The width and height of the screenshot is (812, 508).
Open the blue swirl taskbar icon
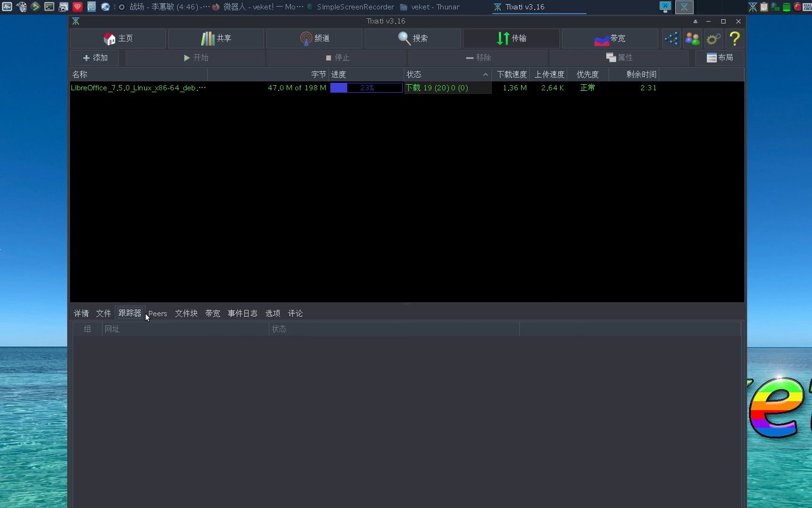click(x=92, y=7)
